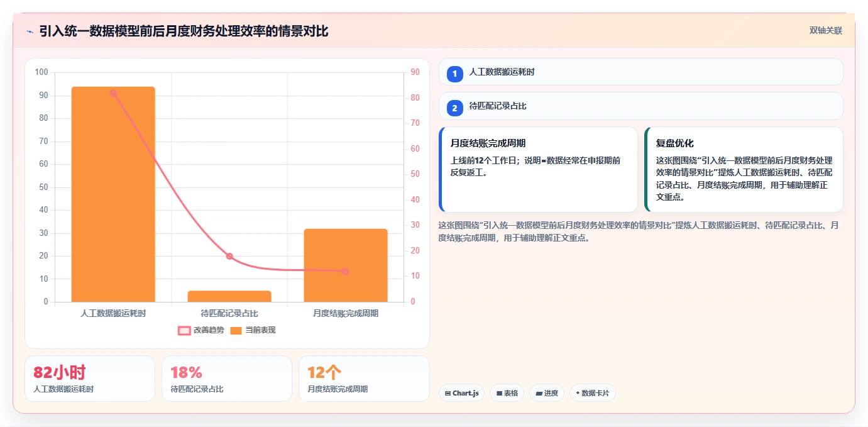The height and width of the screenshot is (427, 868).
Task: Click the 双轴关联 label in header
Action: tap(825, 31)
